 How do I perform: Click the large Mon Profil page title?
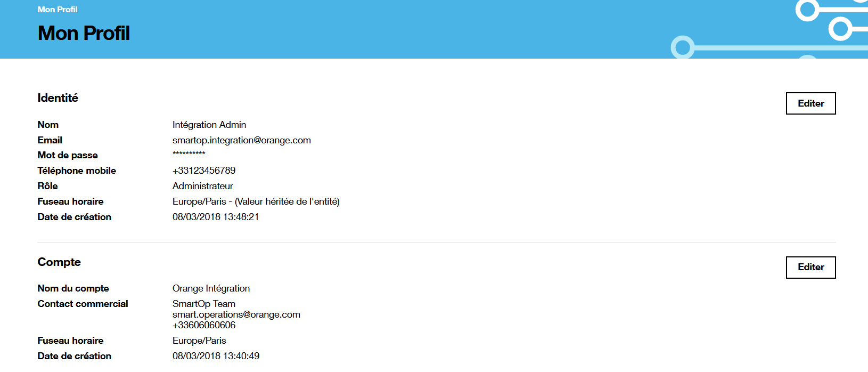pyautogui.click(x=84, y=33)
